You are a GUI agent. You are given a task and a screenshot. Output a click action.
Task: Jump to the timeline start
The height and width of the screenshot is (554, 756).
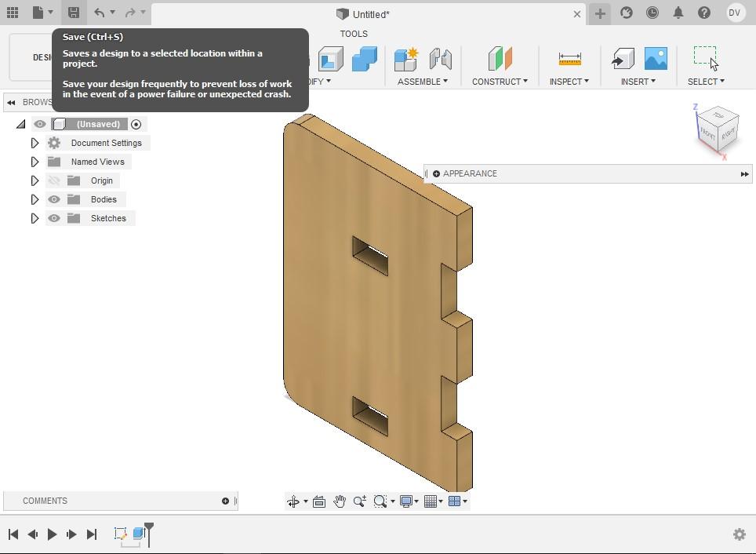click(x=13, y=534)
